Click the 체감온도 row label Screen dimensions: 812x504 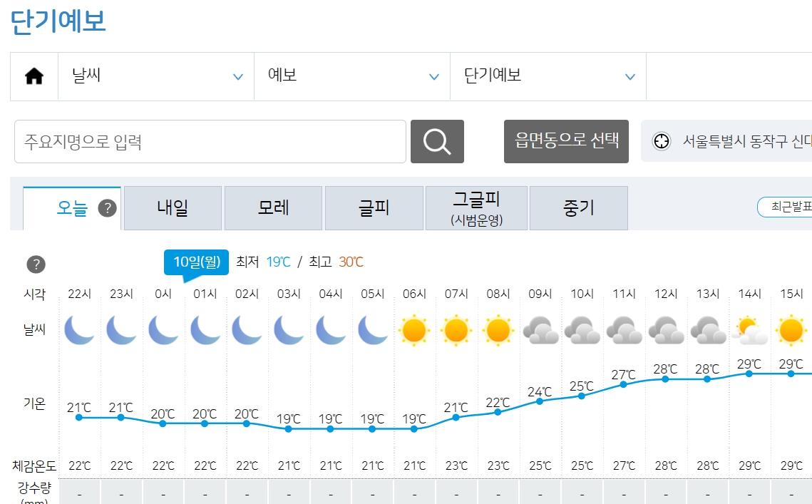point(34,466)
